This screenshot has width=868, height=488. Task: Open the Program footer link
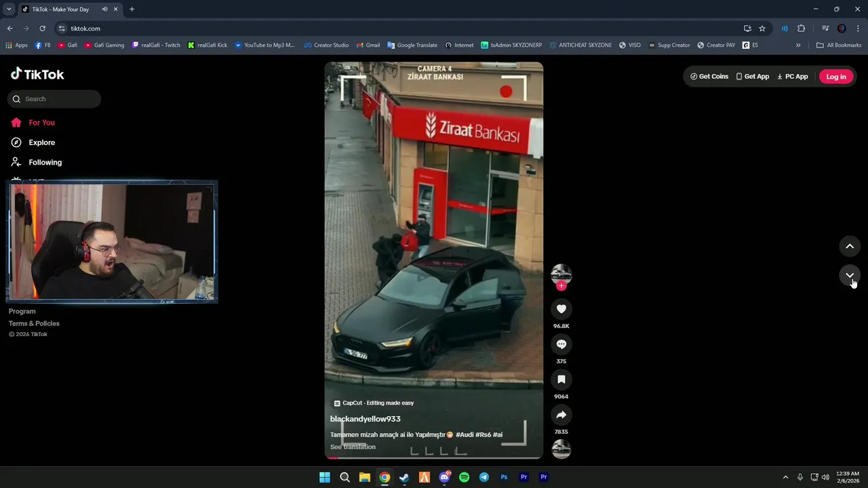22,311
